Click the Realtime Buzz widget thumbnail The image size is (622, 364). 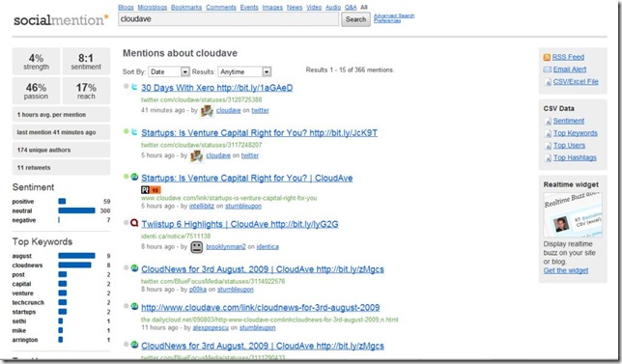coord(573,214)
